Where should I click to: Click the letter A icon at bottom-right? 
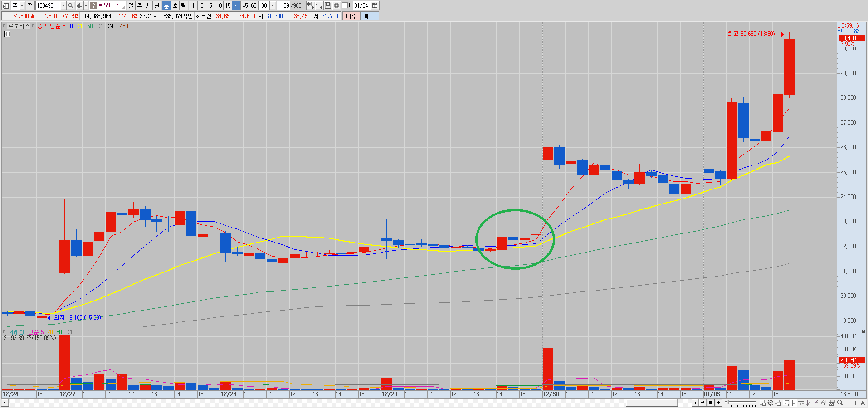(863, 403)
